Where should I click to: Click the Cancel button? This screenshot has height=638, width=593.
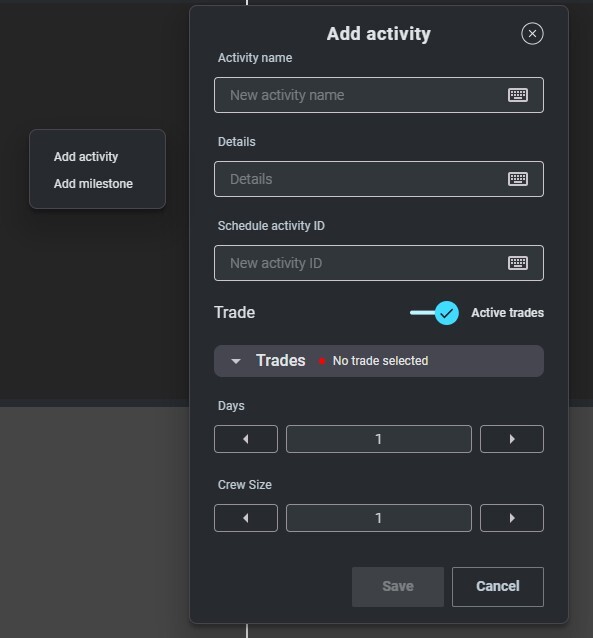497,587
